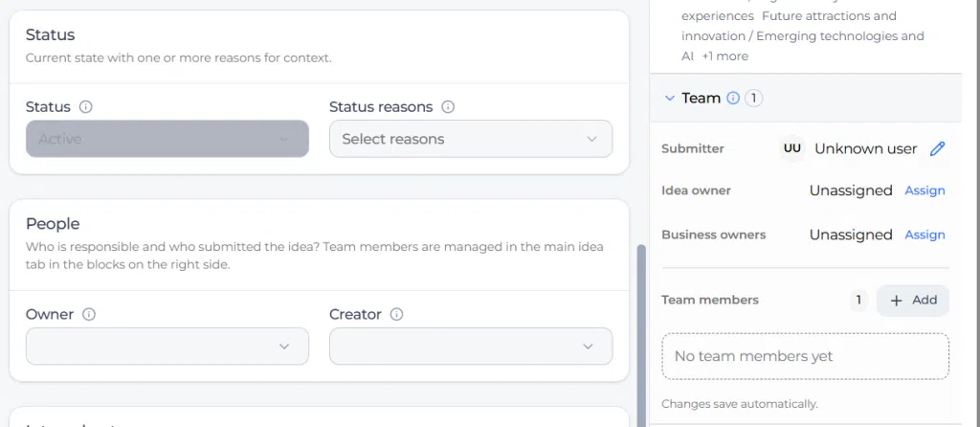Collapse the Team section chevron
The height and width of the screenshot is (427, 980).
669,99
